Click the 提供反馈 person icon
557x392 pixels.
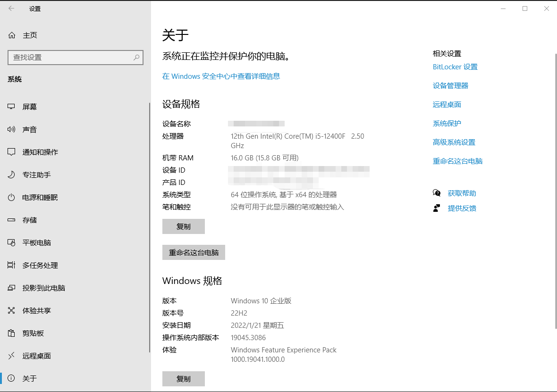[x=437, y=208]
